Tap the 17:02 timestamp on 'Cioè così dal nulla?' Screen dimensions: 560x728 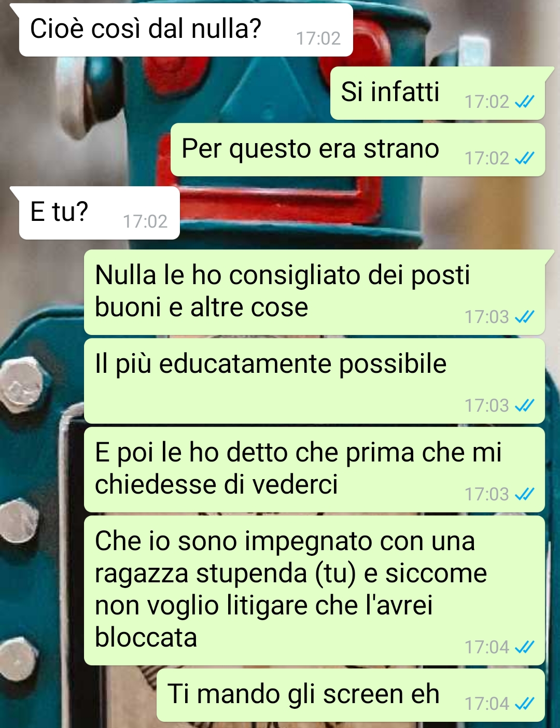tap(318, 38)
